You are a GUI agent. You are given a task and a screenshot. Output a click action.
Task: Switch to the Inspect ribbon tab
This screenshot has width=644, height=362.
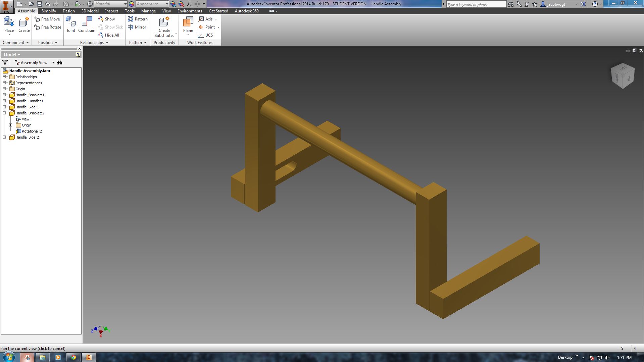(x=111, y=11)
